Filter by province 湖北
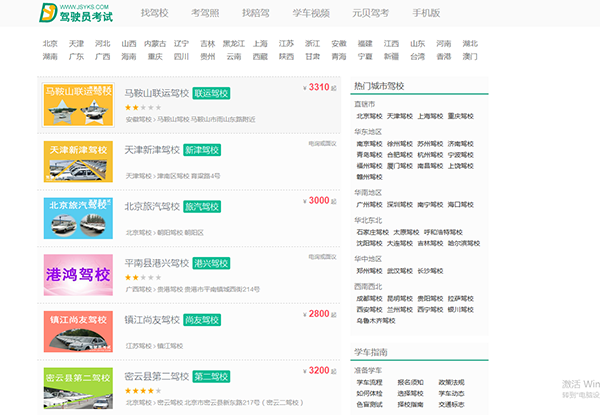This screenshot has height=415, width=600. click(470, 44)
